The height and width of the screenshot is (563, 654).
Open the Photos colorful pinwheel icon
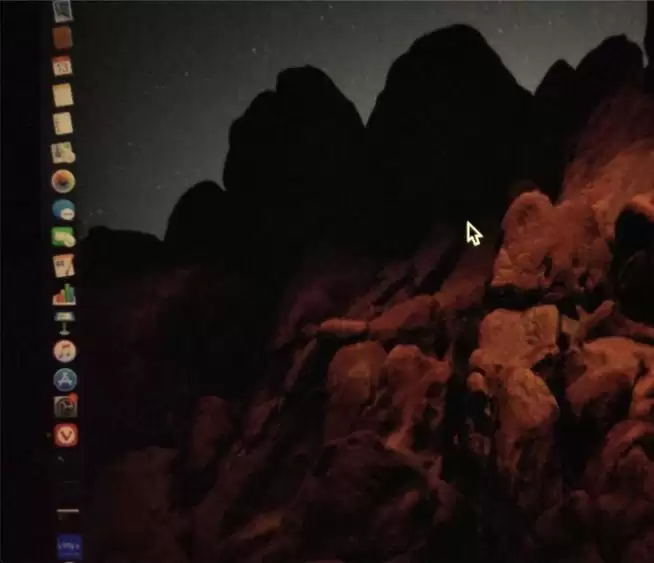pos(64,181)
